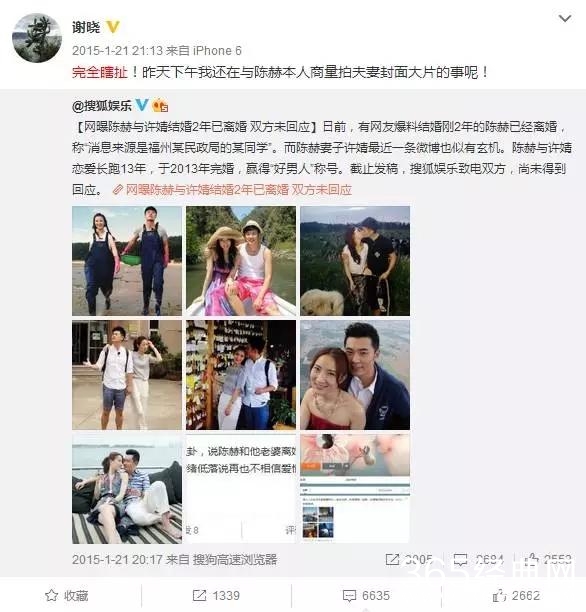Screen dimensions: 586x612
Task: Click the timestamp 2015-1-21 20:17 of original post
Action: [117, 560]
